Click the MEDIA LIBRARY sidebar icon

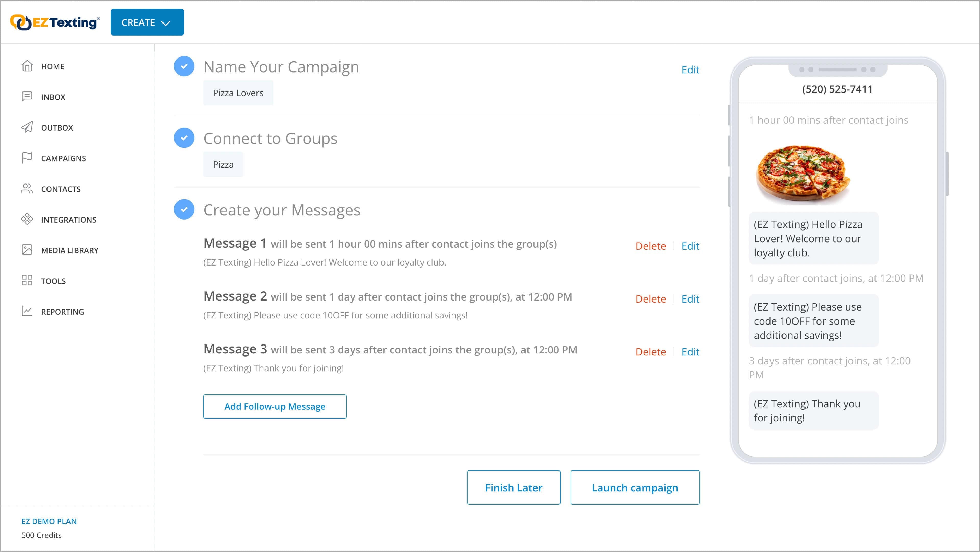[27, 250]
